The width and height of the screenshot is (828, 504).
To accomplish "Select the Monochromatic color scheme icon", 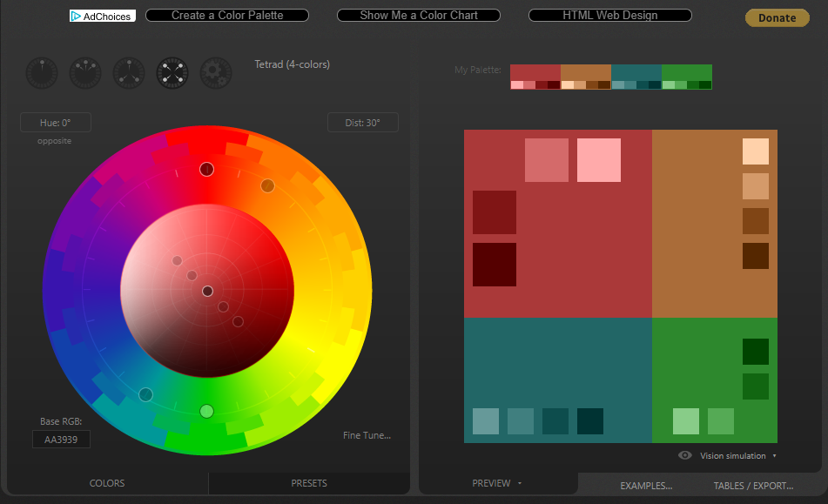I will click(42, 73).
